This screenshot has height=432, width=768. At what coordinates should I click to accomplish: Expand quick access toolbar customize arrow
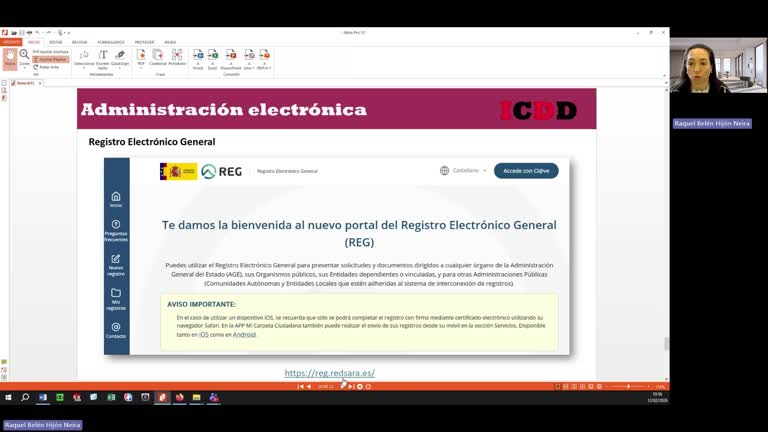coord(69,33)
